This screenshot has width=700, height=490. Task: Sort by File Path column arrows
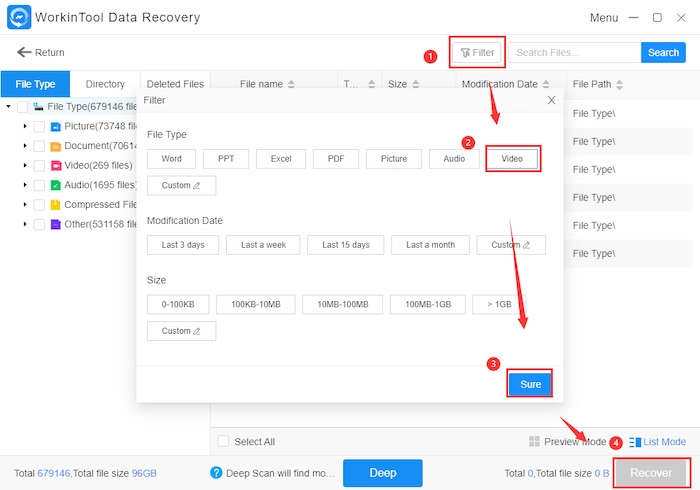[620, 85]
